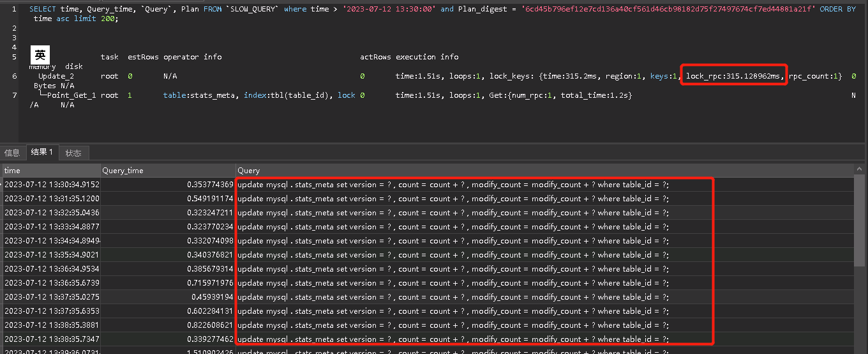Click the time cell 2023-07-12 13:34:34.8949
This screenshot has height=354, width=868.
(51, 241)
